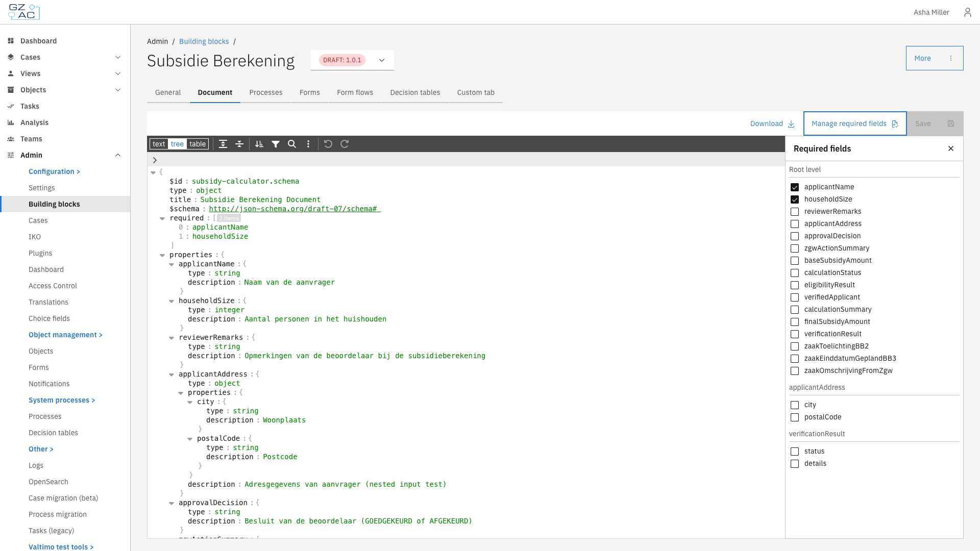Collapse the required array node

[x=162, y=218]
